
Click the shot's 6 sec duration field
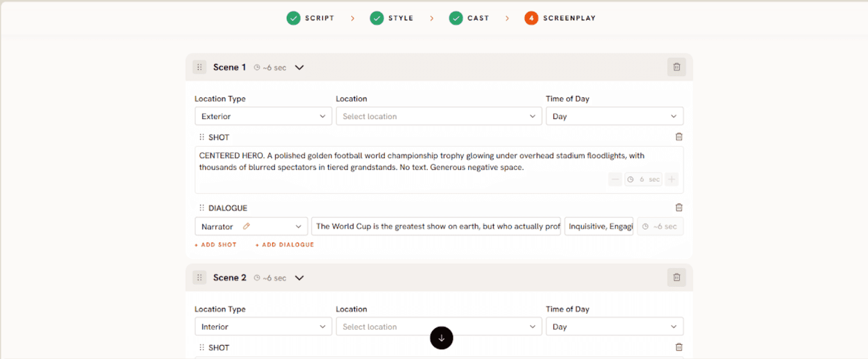[x=644, y=179]
